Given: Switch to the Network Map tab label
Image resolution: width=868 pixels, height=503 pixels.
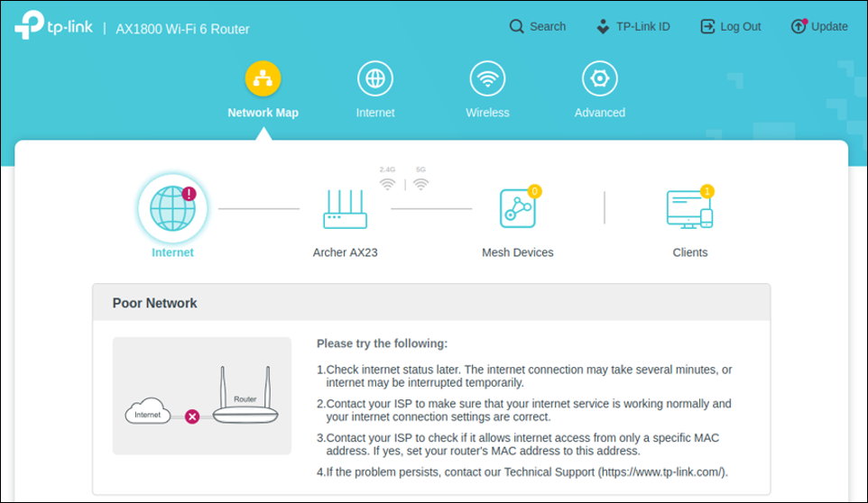Looking at the screenshot, I should point(263,112).
